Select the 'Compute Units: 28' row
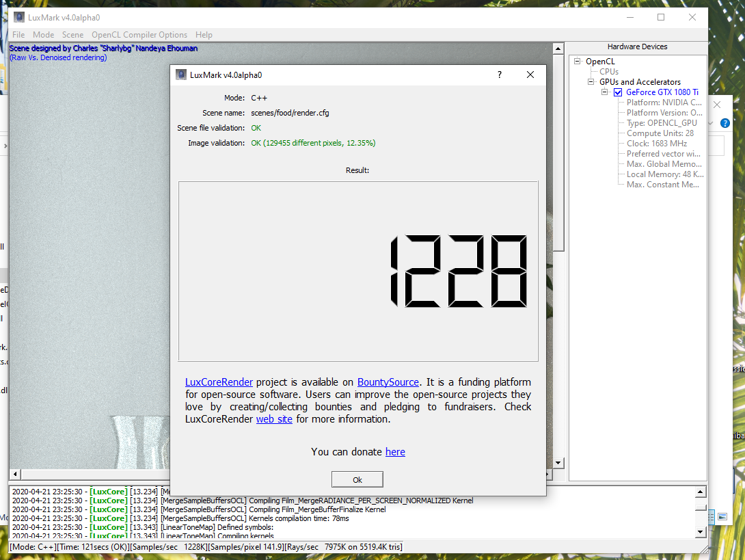 click(660, 133)
